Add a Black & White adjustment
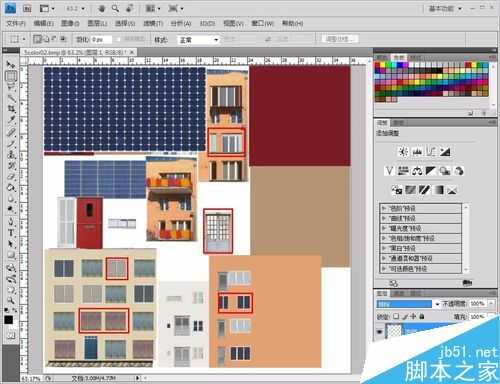500x384 pixels. click(431, 171)
